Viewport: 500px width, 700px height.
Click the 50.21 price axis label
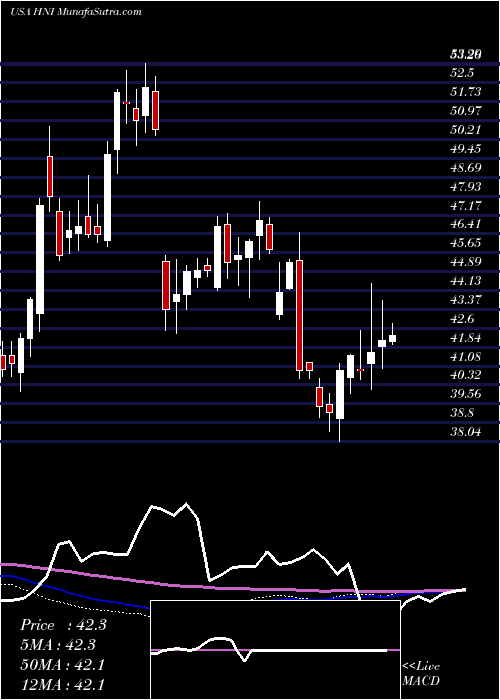[x=466, y=130]
